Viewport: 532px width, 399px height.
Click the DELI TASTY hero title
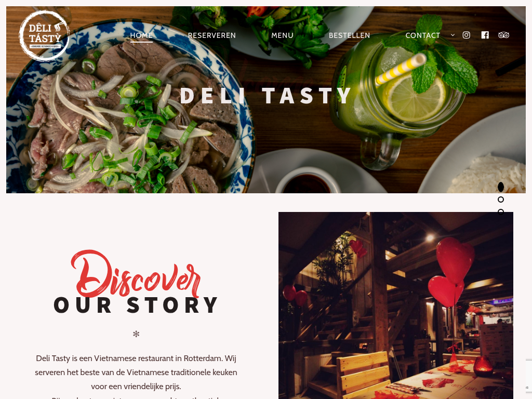click(x=265, y=96)
